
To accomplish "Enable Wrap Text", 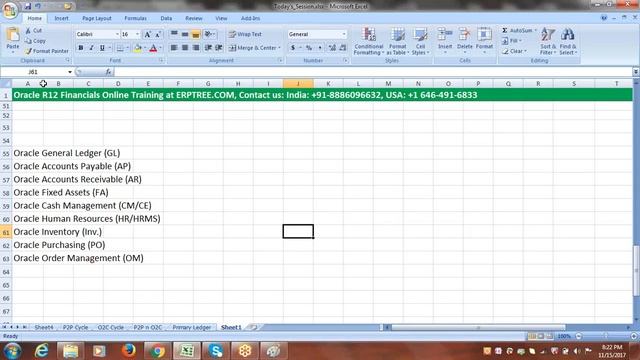I will pos(245,34).
